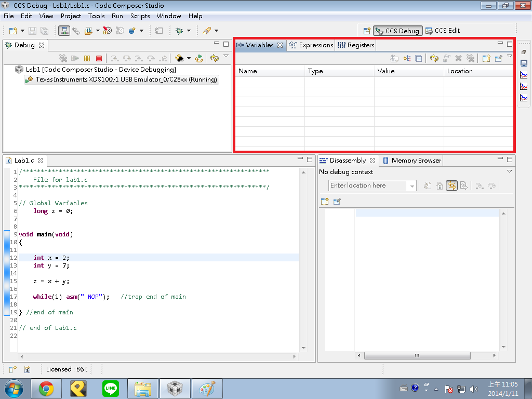Click the Collapse All icon in Variables view
The height and width of the screenshot is (399, 532).
(x=419, y=59)
